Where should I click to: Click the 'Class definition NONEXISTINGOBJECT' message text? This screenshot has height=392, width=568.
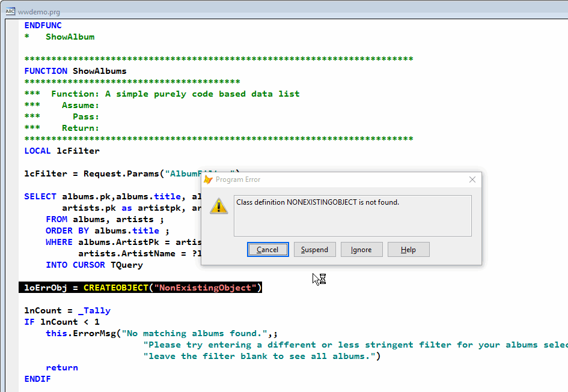[x=317, y=202]
